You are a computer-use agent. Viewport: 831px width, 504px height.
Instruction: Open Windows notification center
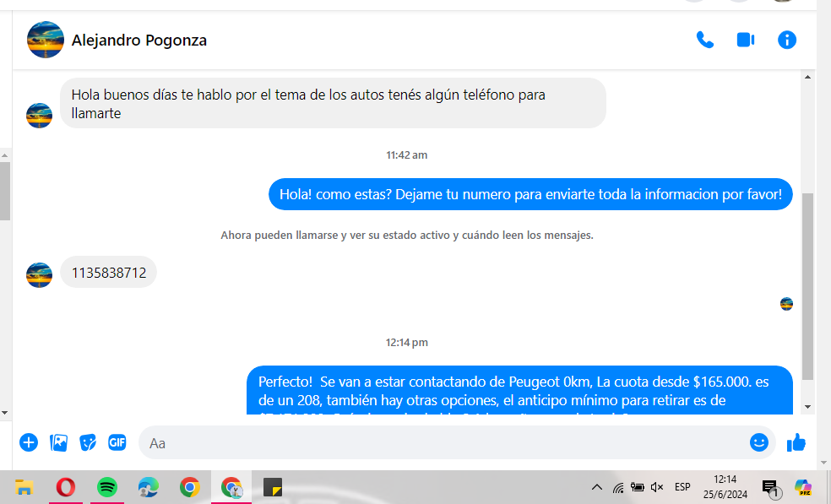click(x=770, y=487)
